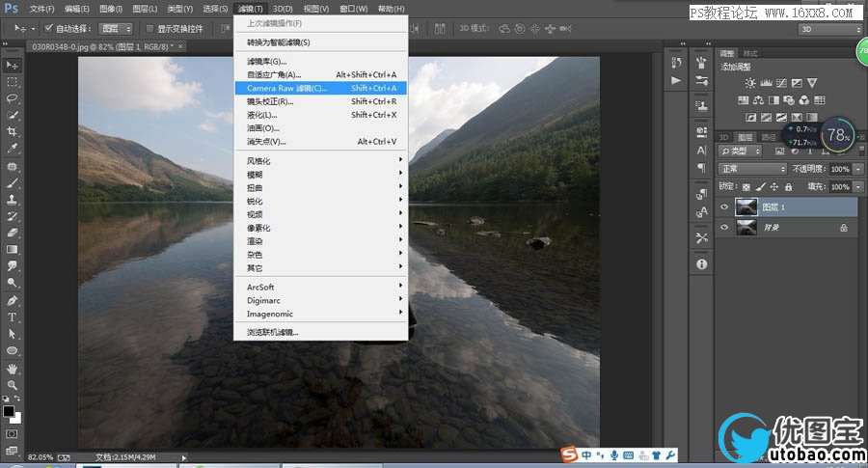Viewport: 868px width, 468px height.
Task: Click lock transparent pixels checkerboard icon
Action: 746,187
